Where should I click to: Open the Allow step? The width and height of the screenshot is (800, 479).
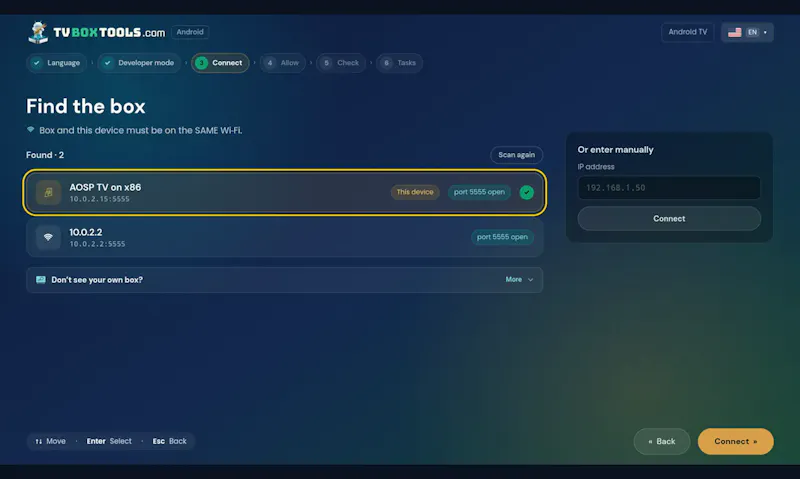283,63
